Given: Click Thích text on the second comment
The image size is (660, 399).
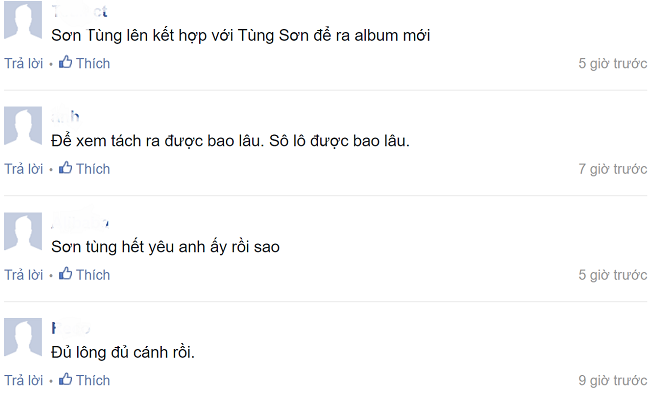Looking at the screenshot, I should [x=93, y=169].
